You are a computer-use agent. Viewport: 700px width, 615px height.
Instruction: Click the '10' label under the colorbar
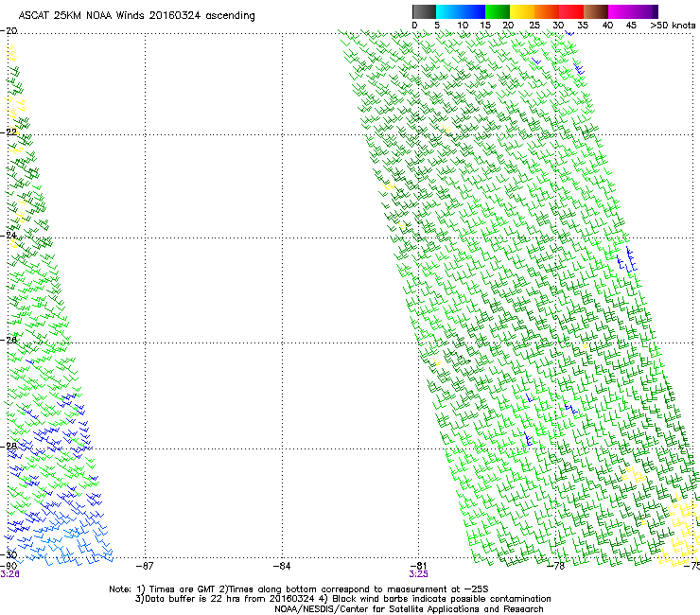(463, 26)
